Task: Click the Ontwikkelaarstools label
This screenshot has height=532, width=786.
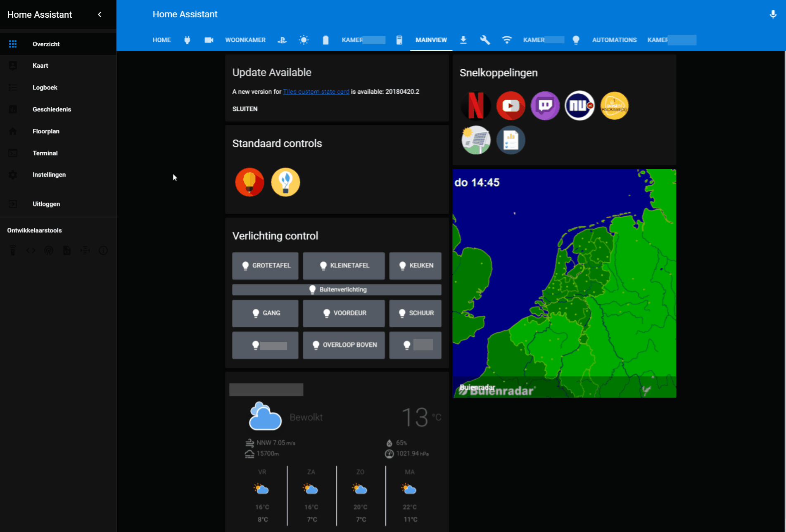Action: [34, 230]
